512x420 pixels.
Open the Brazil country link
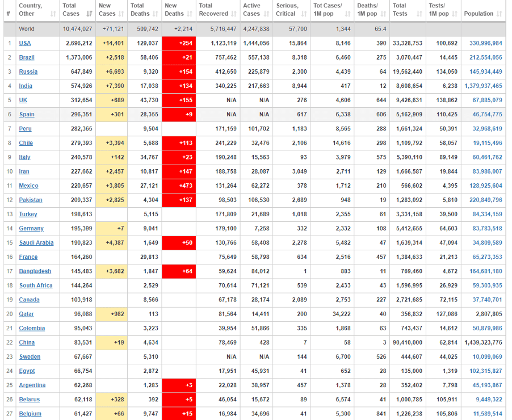click(x=27, y=57)
